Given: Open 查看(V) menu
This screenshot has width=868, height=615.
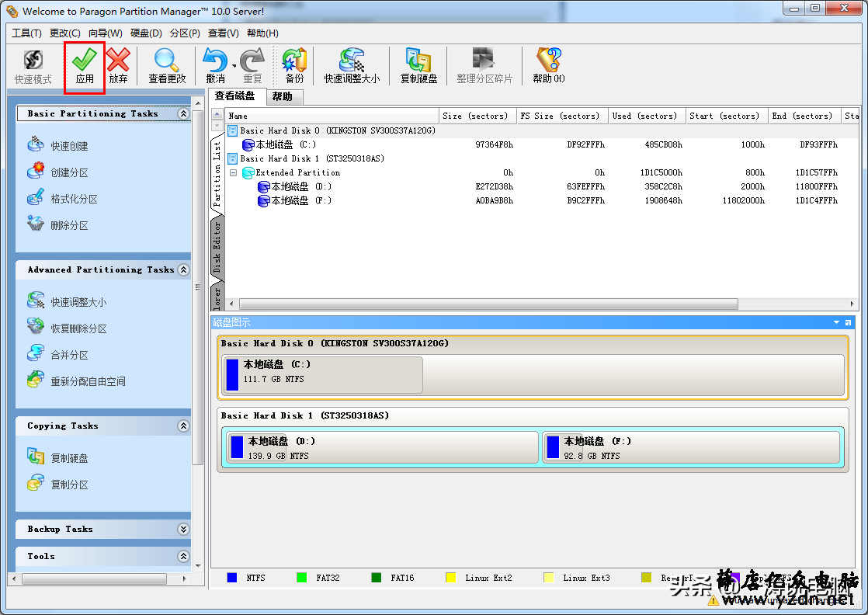Looking at the screenshot, I should point(223,33).
